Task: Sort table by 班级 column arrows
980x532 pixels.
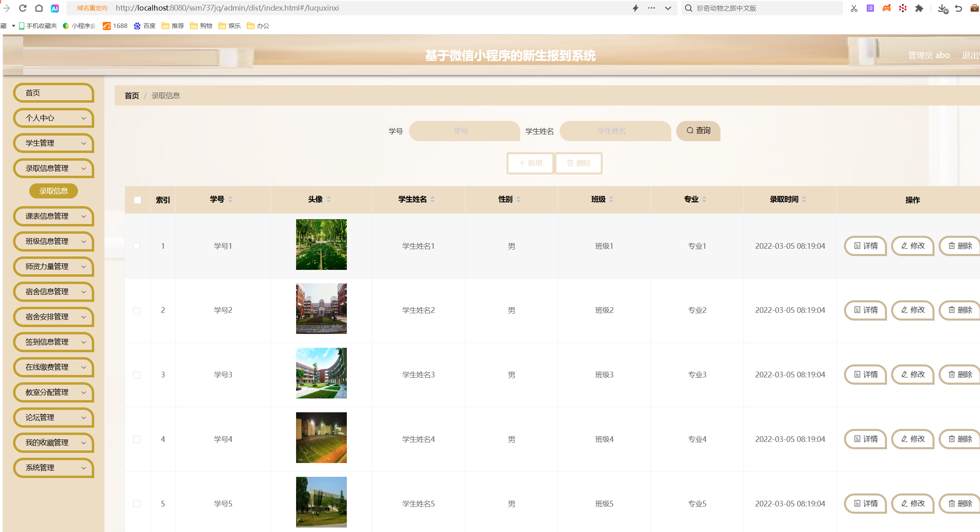Action: coord(611,199)
